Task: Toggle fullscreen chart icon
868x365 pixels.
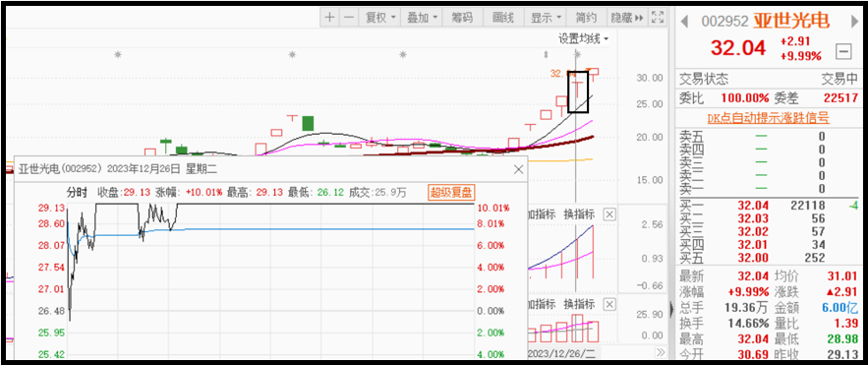Action: [657, 17]
